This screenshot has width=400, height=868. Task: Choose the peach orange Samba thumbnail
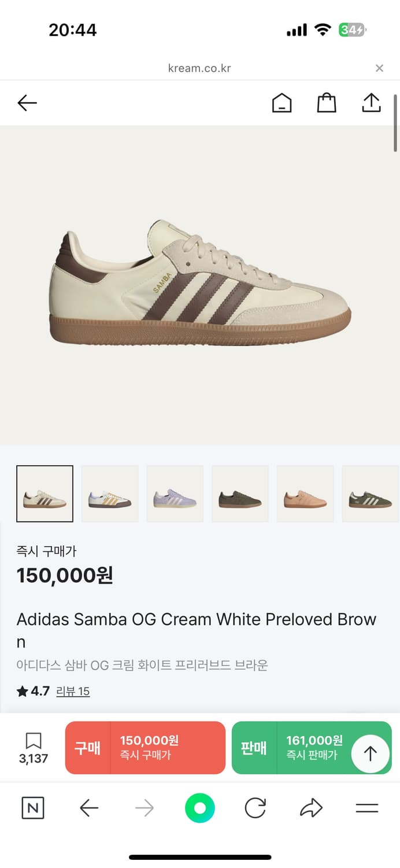tap(305, 494)
